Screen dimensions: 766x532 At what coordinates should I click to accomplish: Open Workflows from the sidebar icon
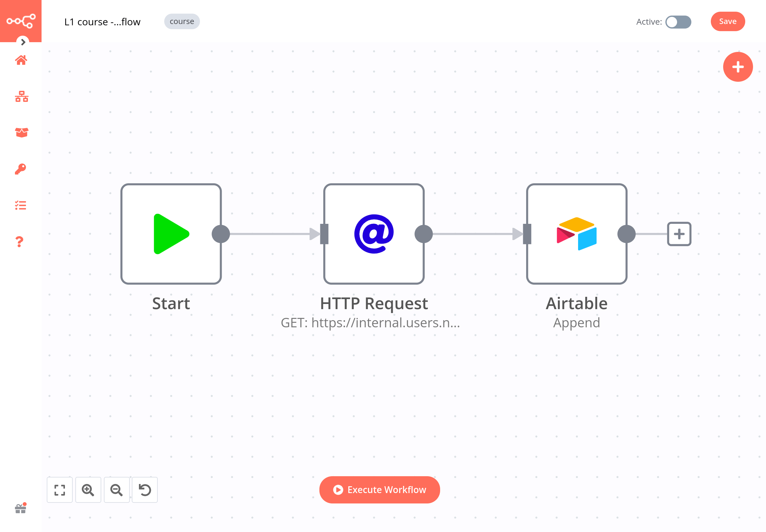pyautogui.click(x=21, y=97)
